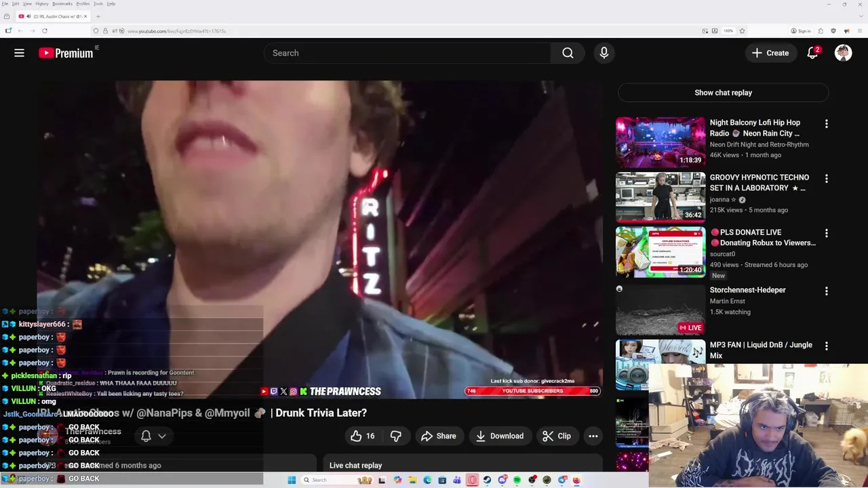Click inside the YouTube search field

click(x=407, y=53)
